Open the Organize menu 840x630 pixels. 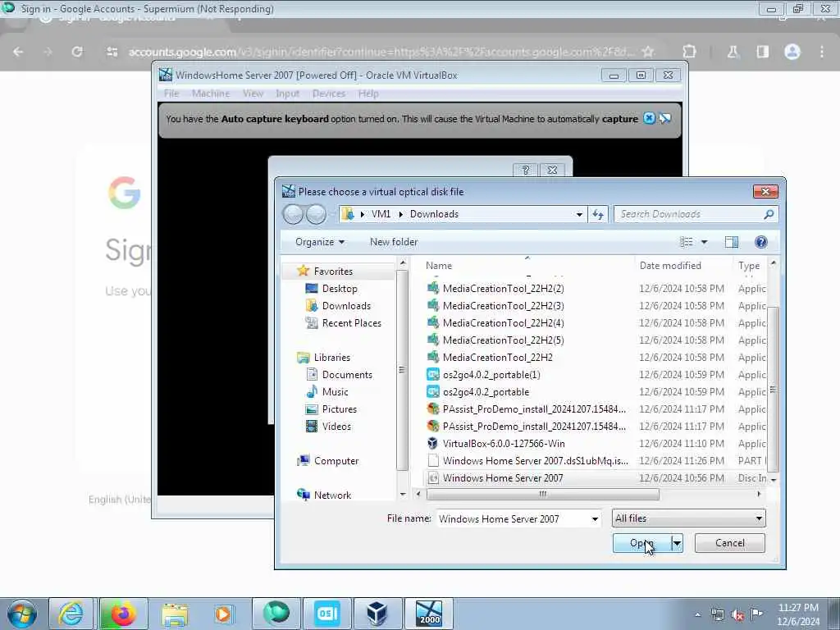point(320,242)
